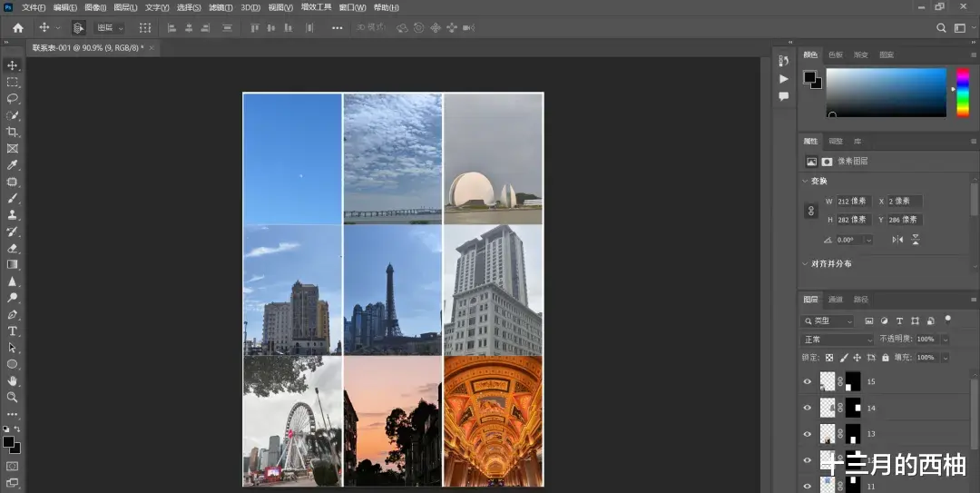Select the Frame tool
This screenshot has width=980, height=493.
[x=12, y=148]
